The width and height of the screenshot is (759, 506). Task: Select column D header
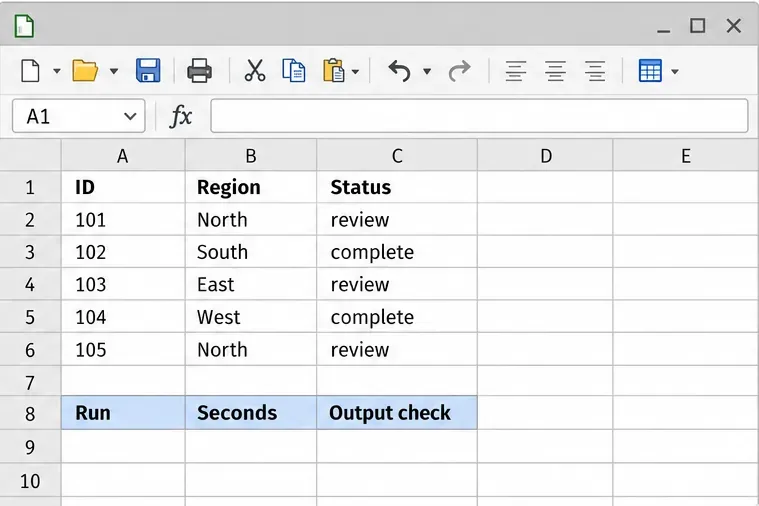pos(545,155)
